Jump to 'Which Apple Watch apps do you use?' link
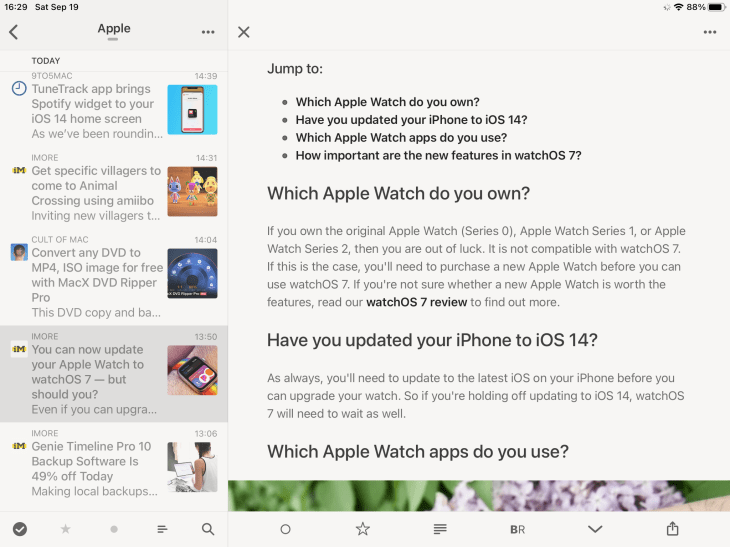The height and width of the screenshot is (547, 730). click(401, 138)
